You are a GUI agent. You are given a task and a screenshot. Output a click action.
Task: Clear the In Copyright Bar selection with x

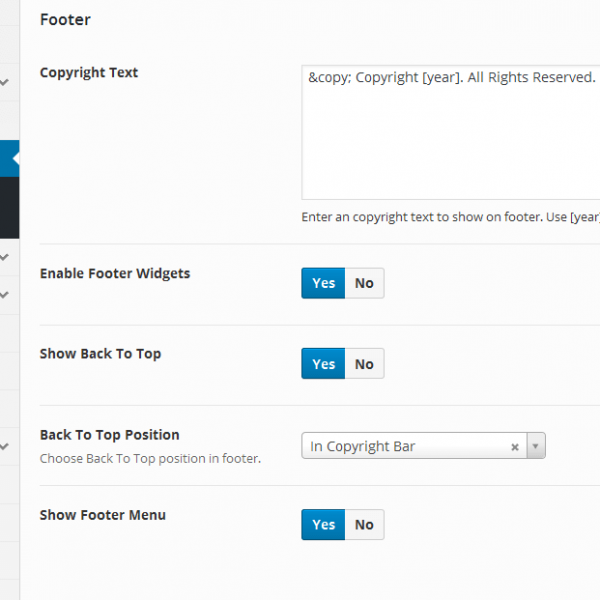click(515, 447)
